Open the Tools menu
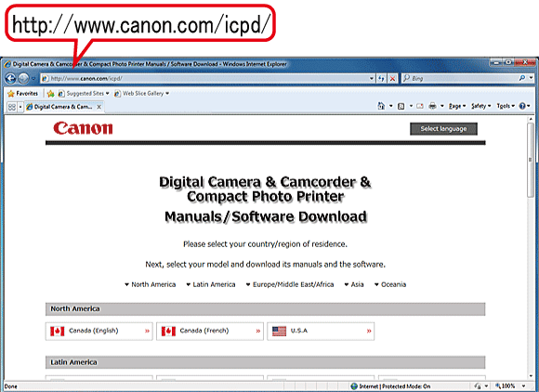The width and height of the screenshot is (539, 392). tap(506, 106)
